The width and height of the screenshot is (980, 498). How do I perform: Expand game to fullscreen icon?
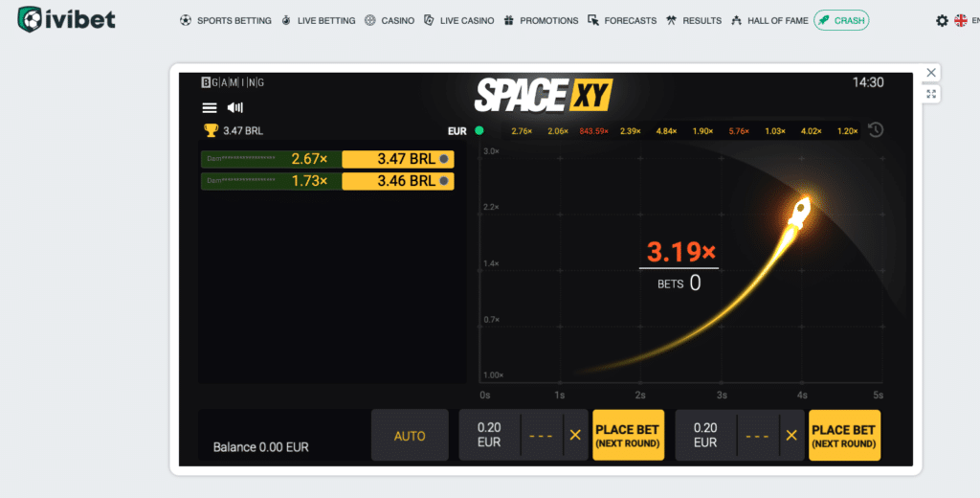931,94
